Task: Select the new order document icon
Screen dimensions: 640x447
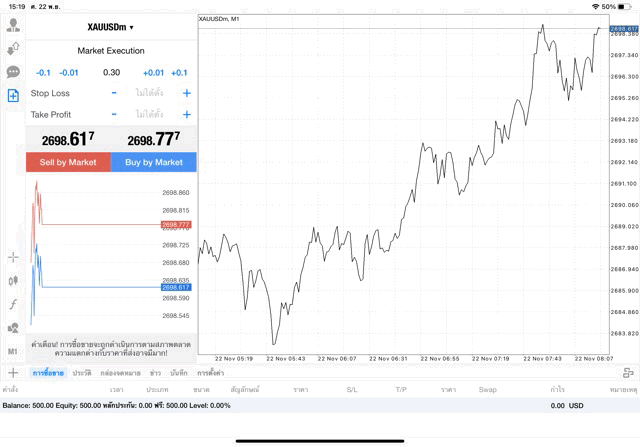Action: pos(13,96)
